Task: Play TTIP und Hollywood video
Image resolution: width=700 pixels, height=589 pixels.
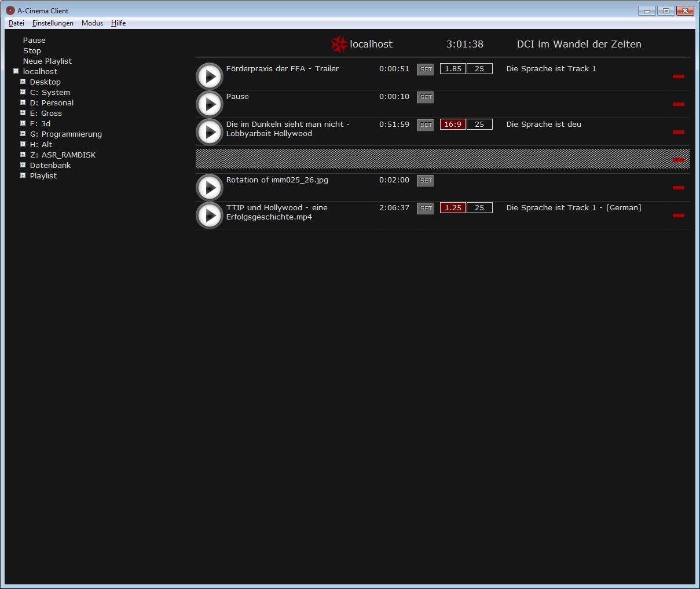Action: (210, 215)
